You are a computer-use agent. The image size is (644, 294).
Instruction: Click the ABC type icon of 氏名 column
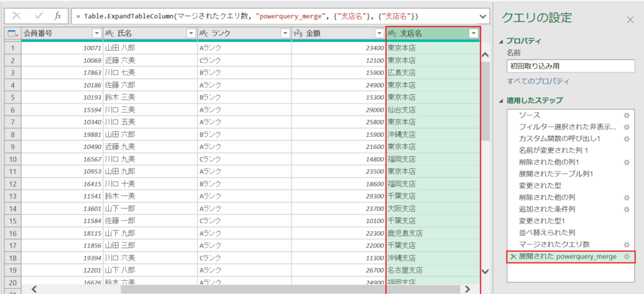tap(109, 34)
